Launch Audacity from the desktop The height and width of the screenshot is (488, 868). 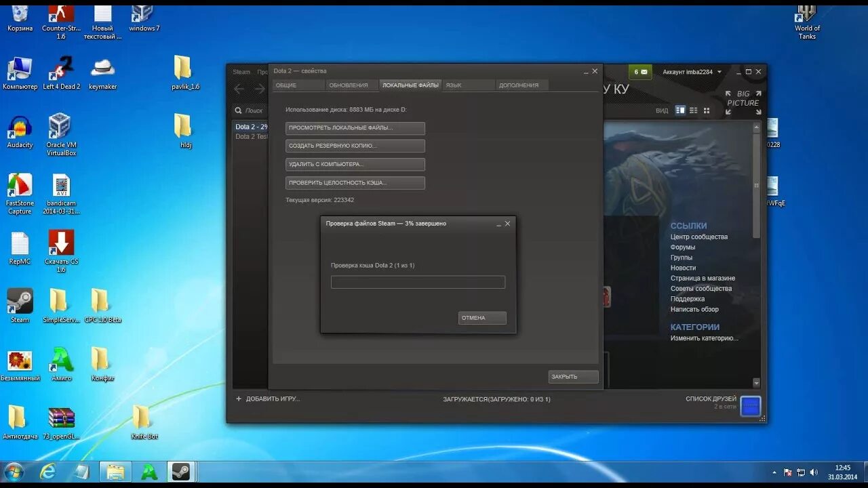tap(20, 132)
